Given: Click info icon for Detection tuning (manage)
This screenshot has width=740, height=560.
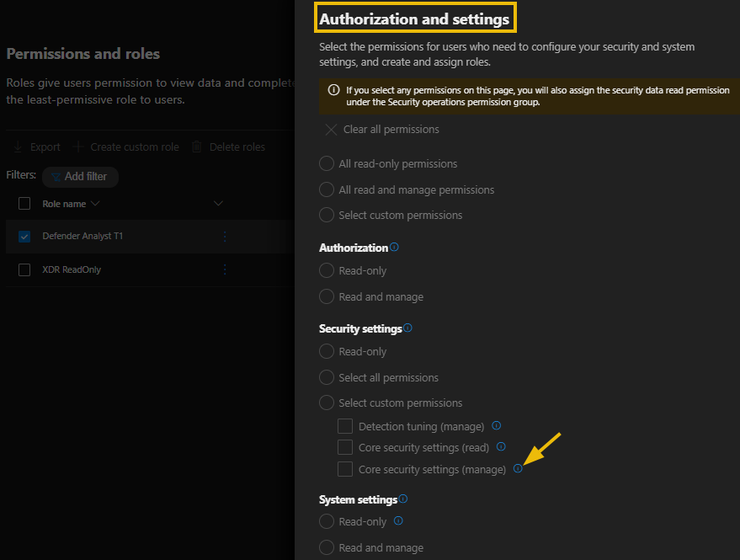Looking at the screenshot, I should click(496, 426).
